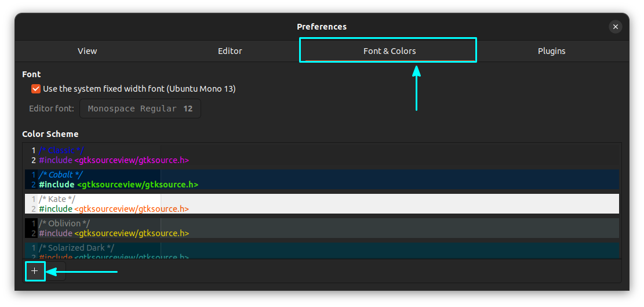Open the Monospace Regular 12 font chooser

(x=140, y=109)
